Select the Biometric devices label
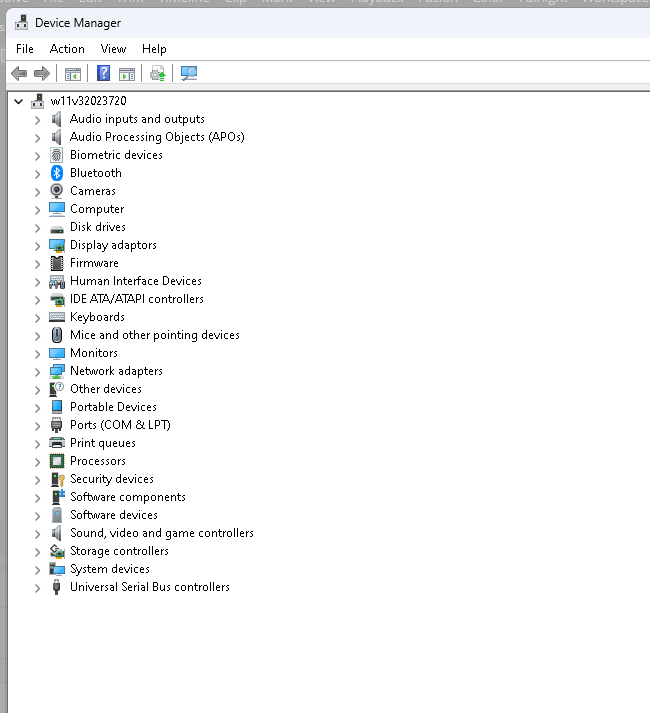 click(116, 155)
